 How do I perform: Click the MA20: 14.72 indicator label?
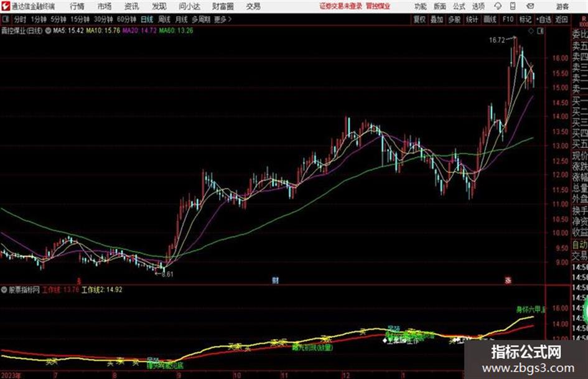pos(139,30)
